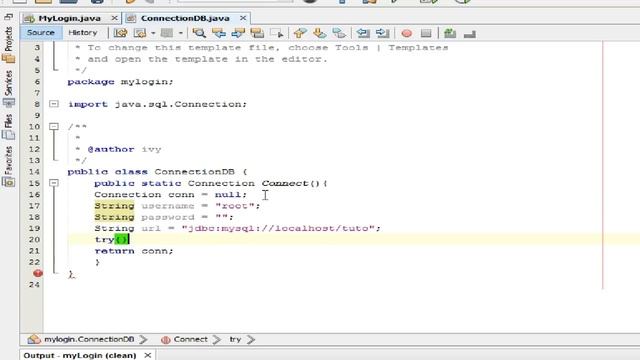Click mylogin.ConnectionDB in the breadcrumb bar

[x=89, y=339]
